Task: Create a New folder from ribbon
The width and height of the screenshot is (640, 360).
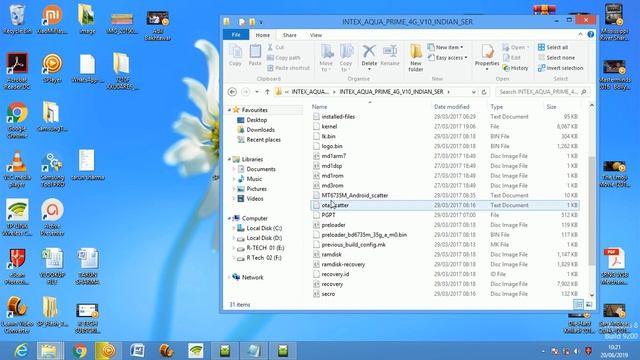Action: [416, 58]
